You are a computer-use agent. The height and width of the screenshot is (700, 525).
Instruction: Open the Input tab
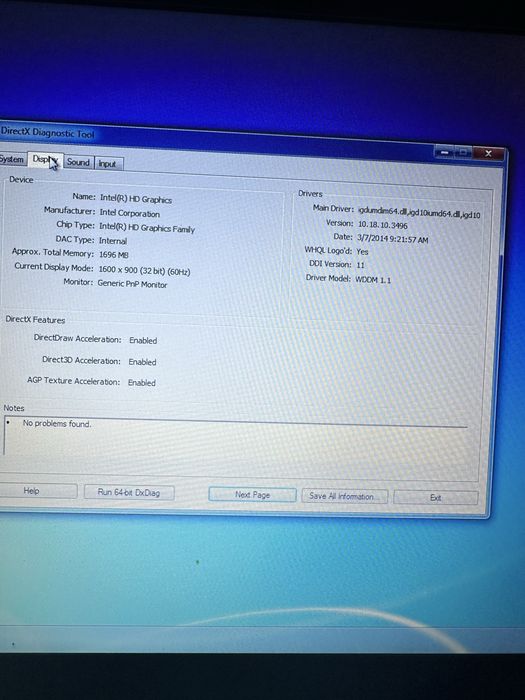[x=108, y=164]
